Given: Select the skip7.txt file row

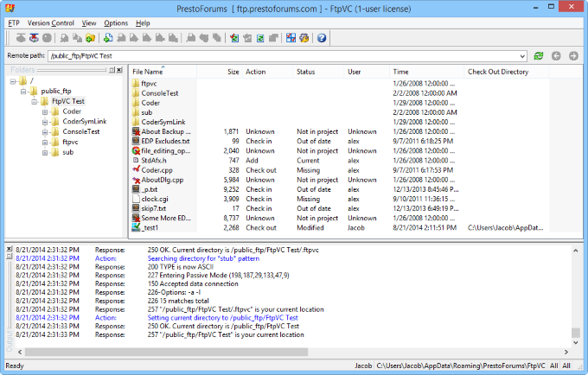Looking at the screenshot, I should [339, 208].
